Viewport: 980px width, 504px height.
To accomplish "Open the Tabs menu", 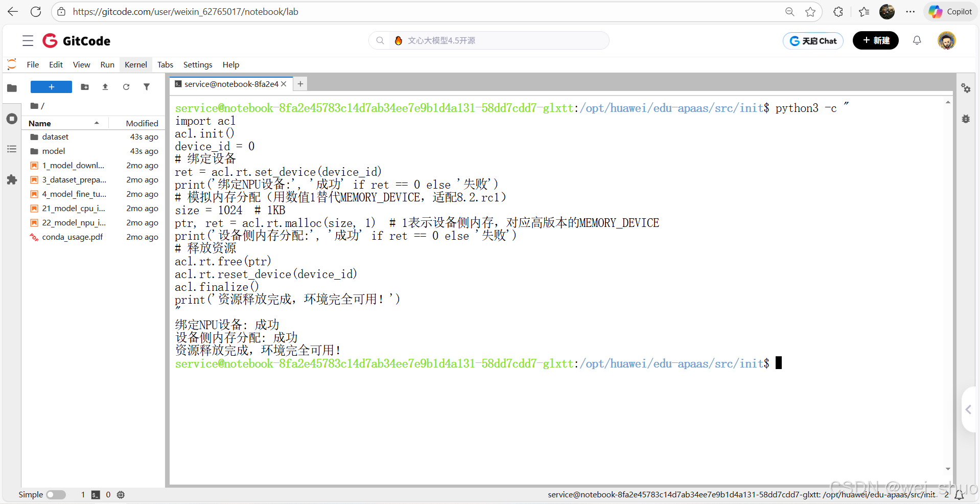I will [165, 64].
